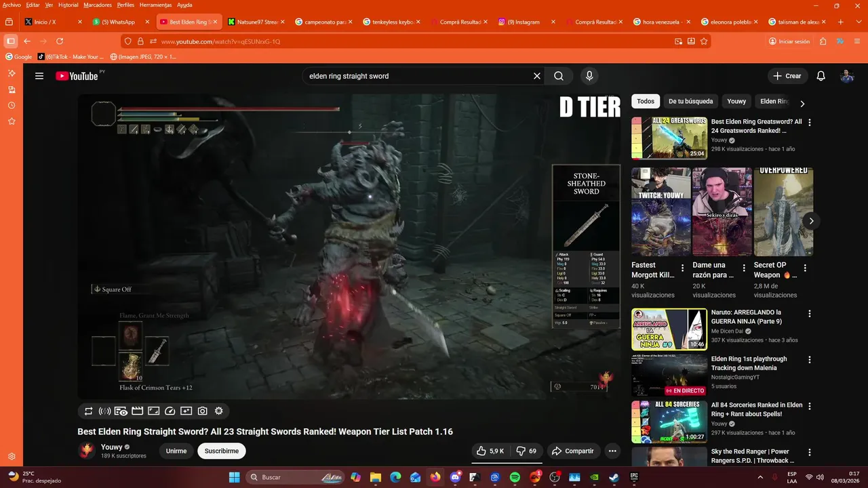Viewport: 868px width, 488px height.
Task: Expand next filter chips arrow
Action: (x=802, y=104)
